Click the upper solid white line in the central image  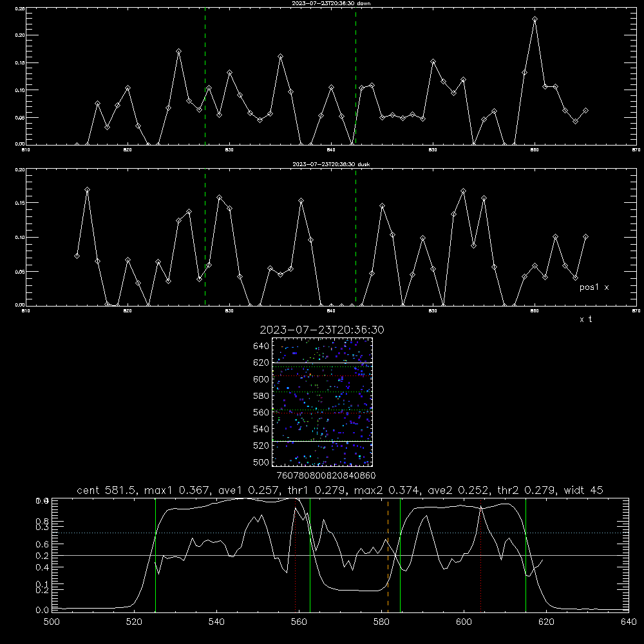tap(322, 363)
